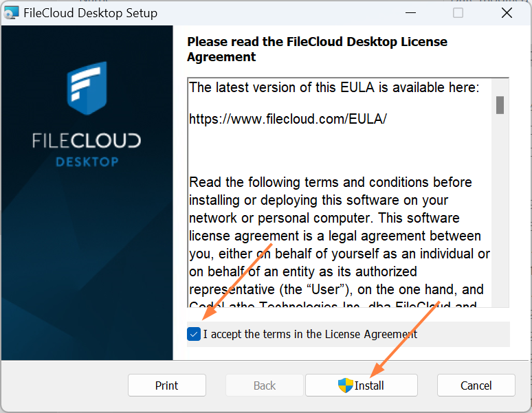Click the FileCloud shield logo
532x413 pixels.
tap(87, 88)
